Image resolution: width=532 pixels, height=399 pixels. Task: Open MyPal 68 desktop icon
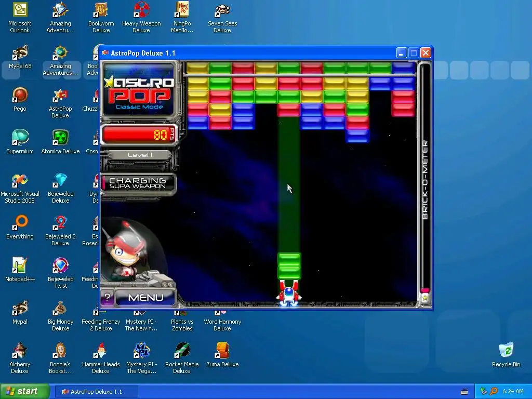20,57
